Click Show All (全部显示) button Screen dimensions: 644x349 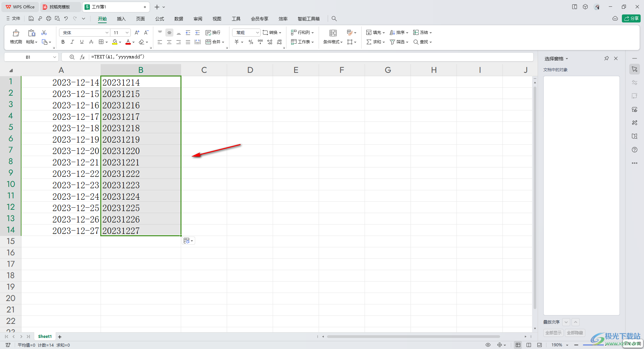pyautogui.click(x=553, y=333)
